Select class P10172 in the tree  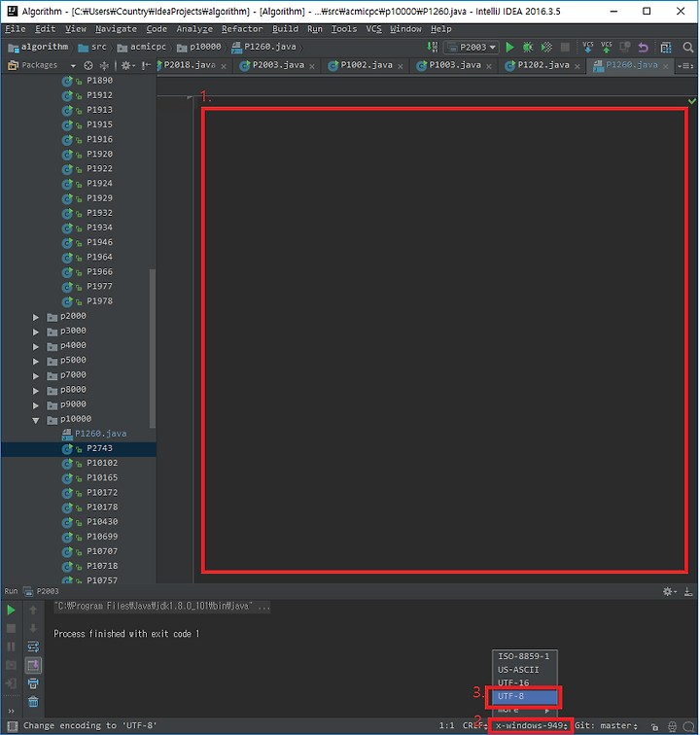(90, 493)
